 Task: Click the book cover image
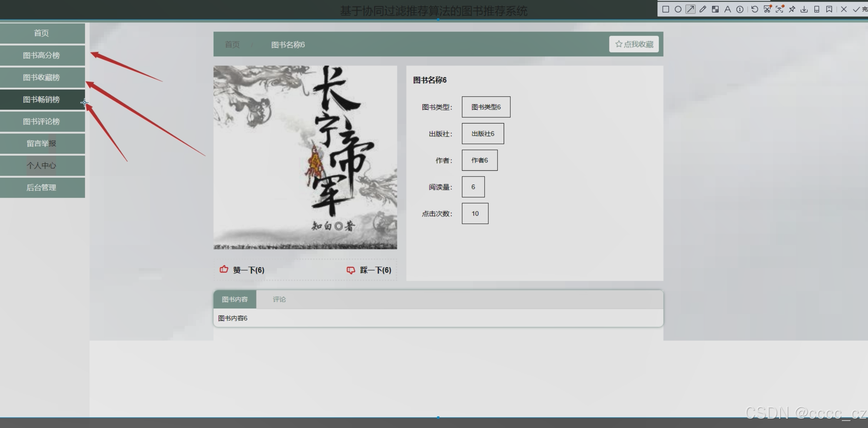(x=305, y=157)
